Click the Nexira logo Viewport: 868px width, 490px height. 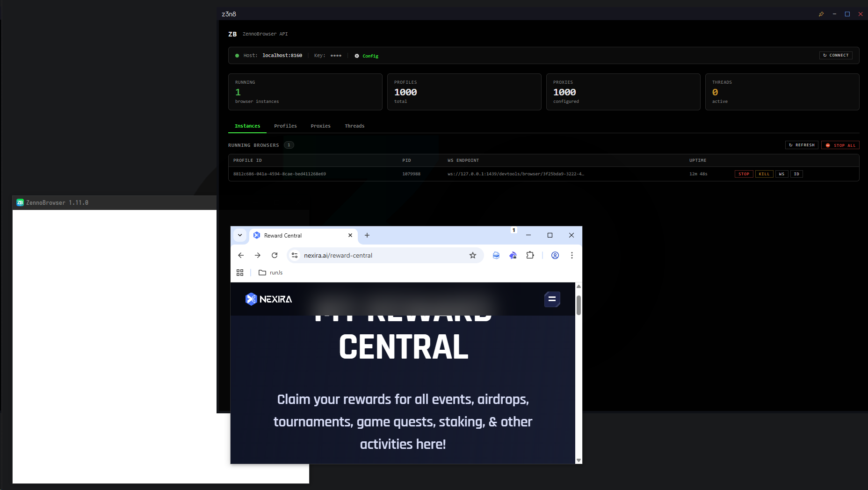pos(268,299)
